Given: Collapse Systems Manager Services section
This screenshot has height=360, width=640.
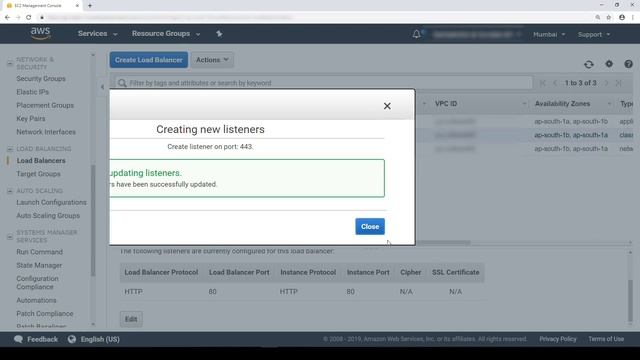Looking at the screenshot, I should 10,237.
